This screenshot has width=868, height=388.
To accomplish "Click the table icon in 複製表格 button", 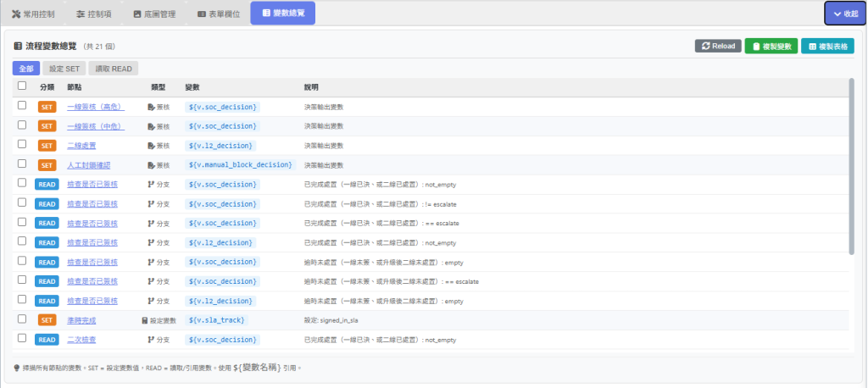I will [813, 47].
